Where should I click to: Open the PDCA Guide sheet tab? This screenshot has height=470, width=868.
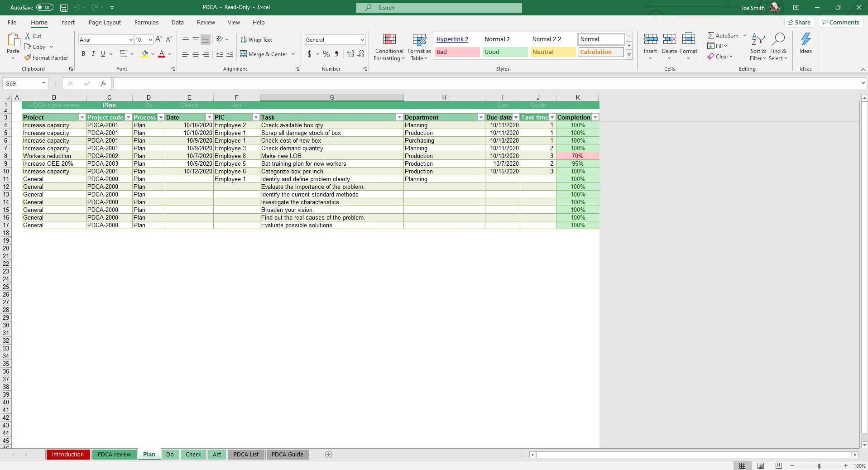pyautogui.click(x=288, y=455)
